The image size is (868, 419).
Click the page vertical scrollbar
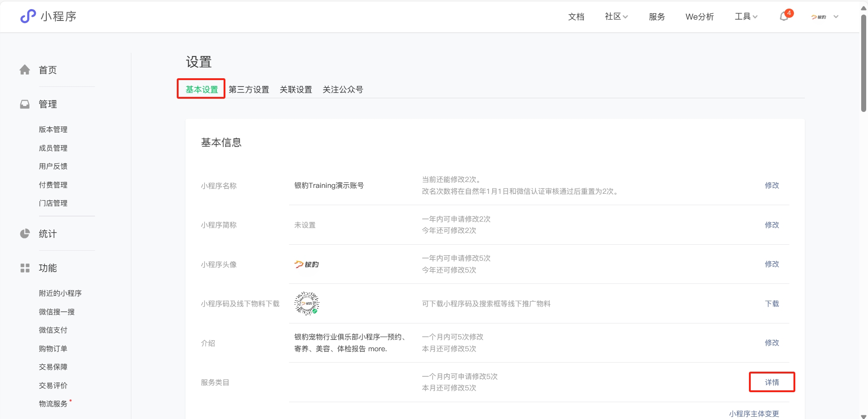click(863, 64)
